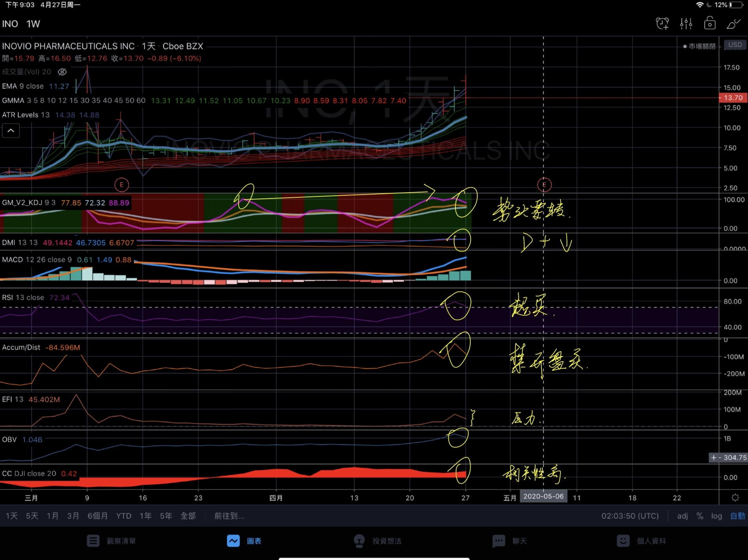The width and height of the screenshot is (748, 560).
Task: Select the drawing pencil tool icon
Action: pos(733,24)
